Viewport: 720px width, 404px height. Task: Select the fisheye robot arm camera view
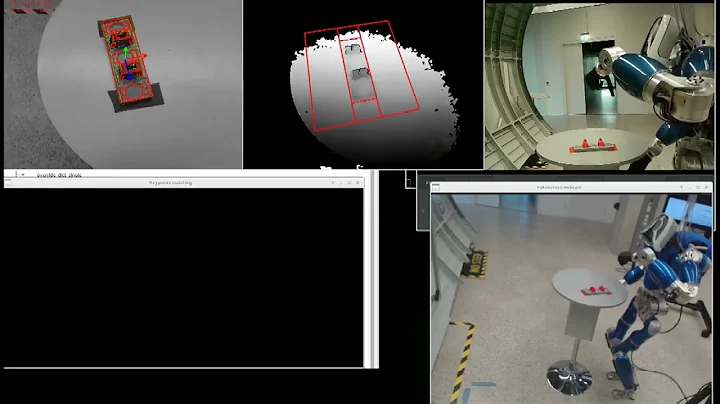tap(600, 86)
